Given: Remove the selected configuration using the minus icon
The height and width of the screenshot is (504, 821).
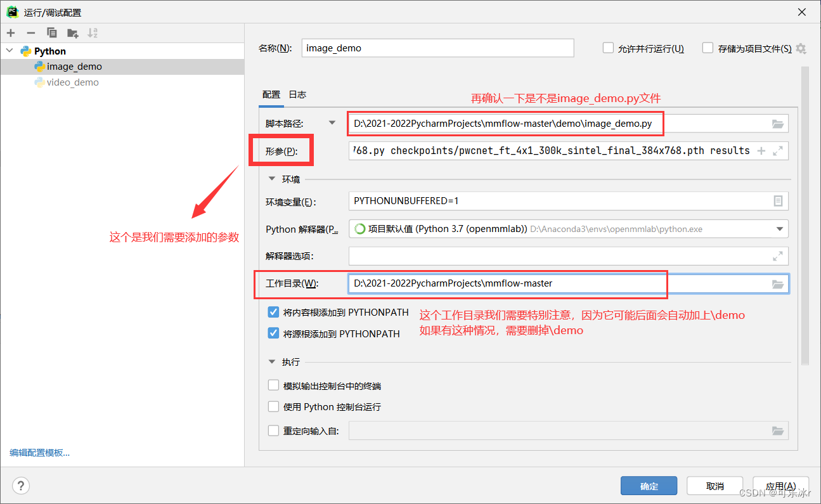Looking at the screenshot, I should click(x=30, y=32).
